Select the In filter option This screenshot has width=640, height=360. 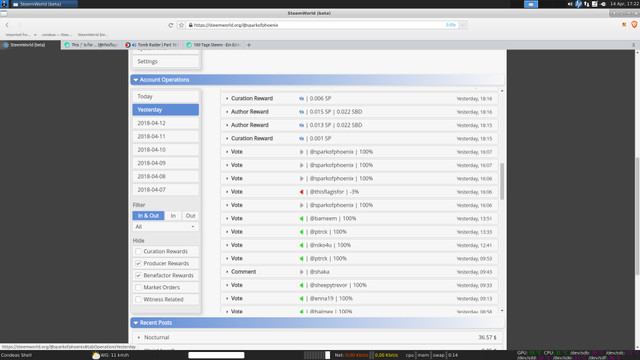[x=173, y=216]
